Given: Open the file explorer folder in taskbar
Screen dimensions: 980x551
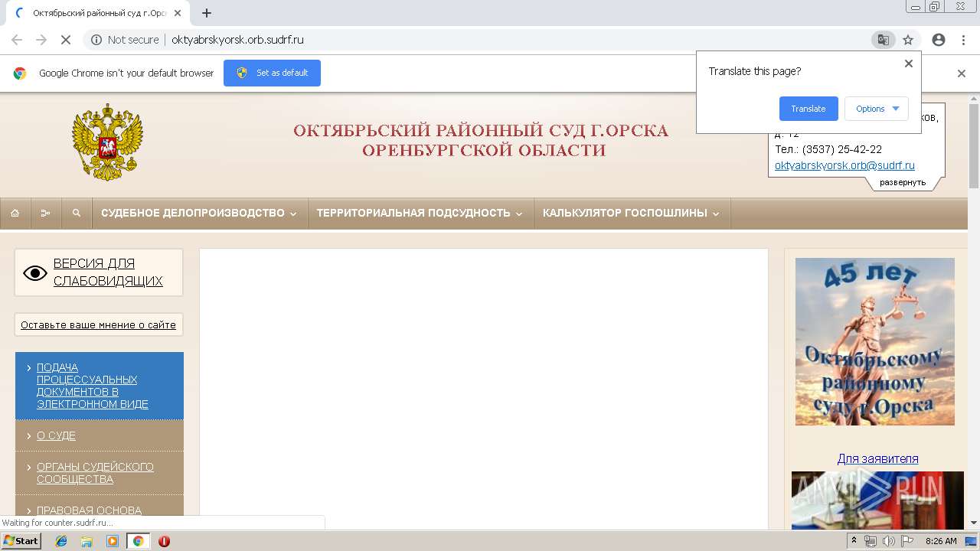Looking at the screenshot, I should click(x=87, y=541).
